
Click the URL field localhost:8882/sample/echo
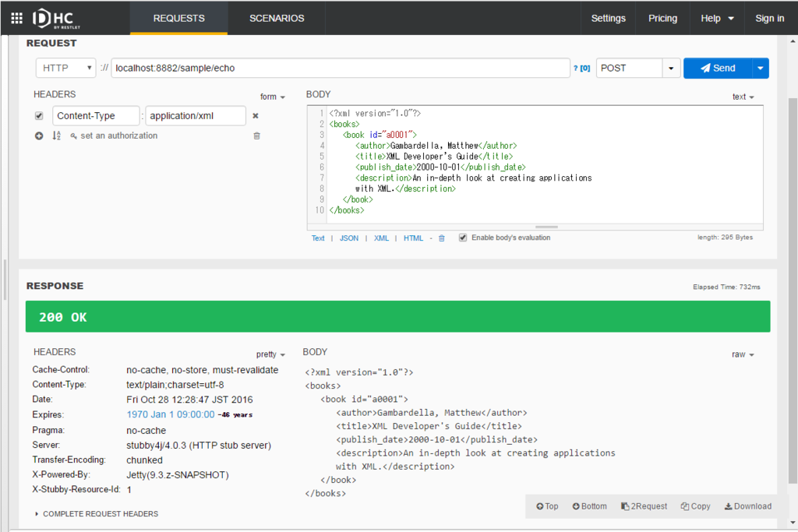click(x=341, y=68)
